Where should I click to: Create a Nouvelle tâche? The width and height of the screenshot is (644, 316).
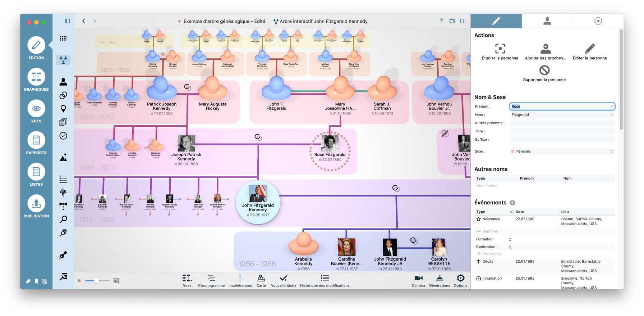click(x=284, y=281)
